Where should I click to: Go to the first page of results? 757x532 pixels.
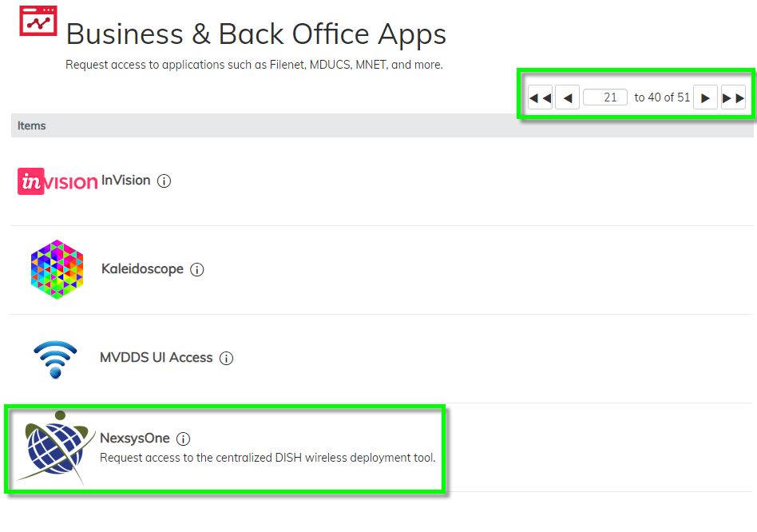pyautogui.click(x=541, y=97)
